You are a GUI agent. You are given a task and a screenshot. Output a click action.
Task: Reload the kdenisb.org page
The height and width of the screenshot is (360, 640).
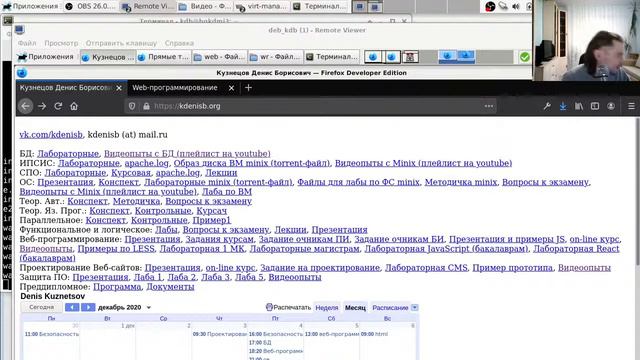[x=58, y=106]
